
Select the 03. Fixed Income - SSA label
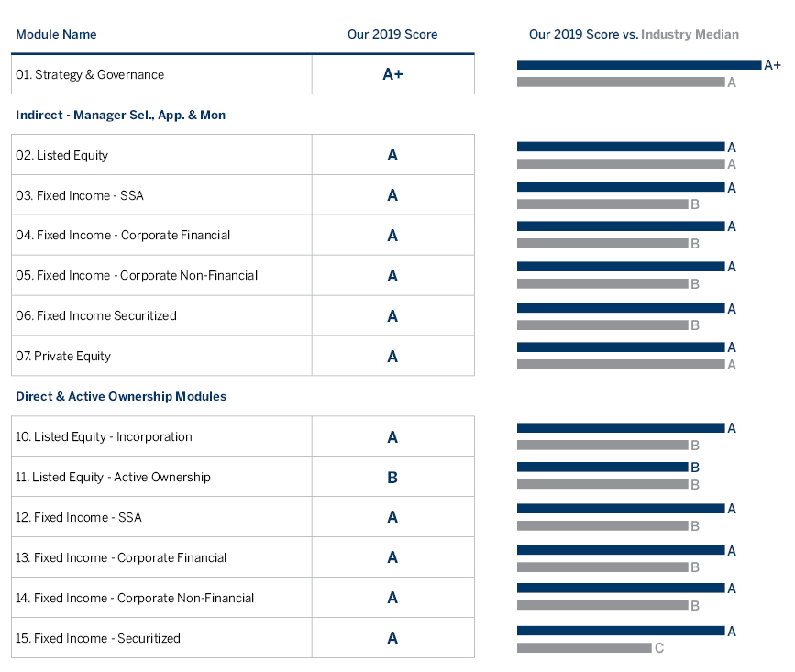80,195
